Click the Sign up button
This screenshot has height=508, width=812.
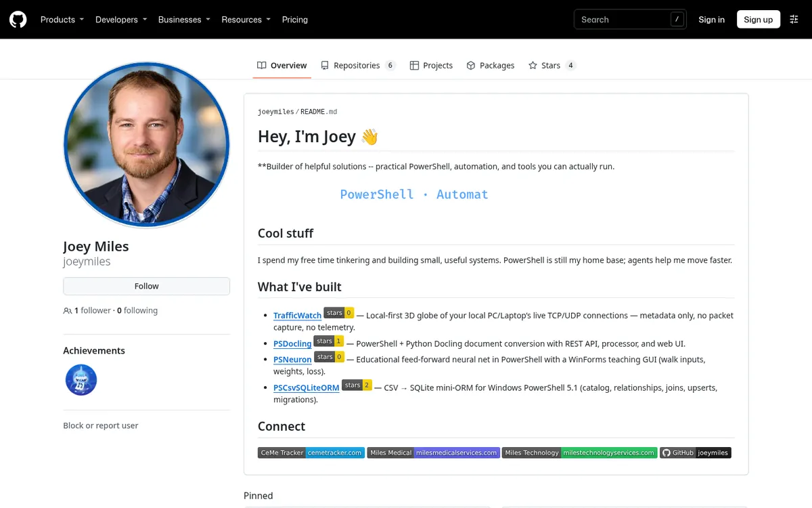[759, 20]
